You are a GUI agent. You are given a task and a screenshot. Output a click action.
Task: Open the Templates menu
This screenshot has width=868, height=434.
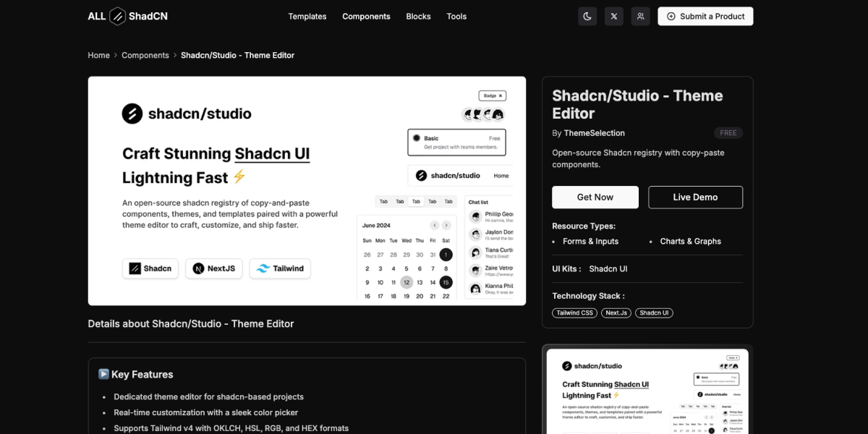pyautogui.click(x=307, y=16)
